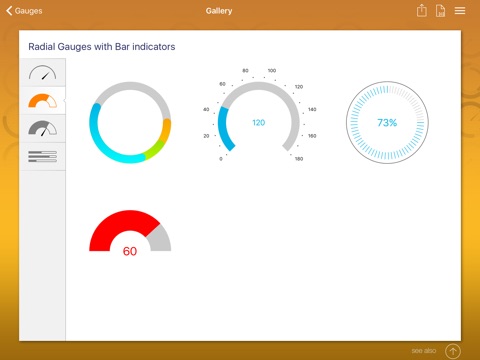Click the 'Radial Gauges with Bar indicators' heading
Screen dimensions: 480x360
click(102, 47)
